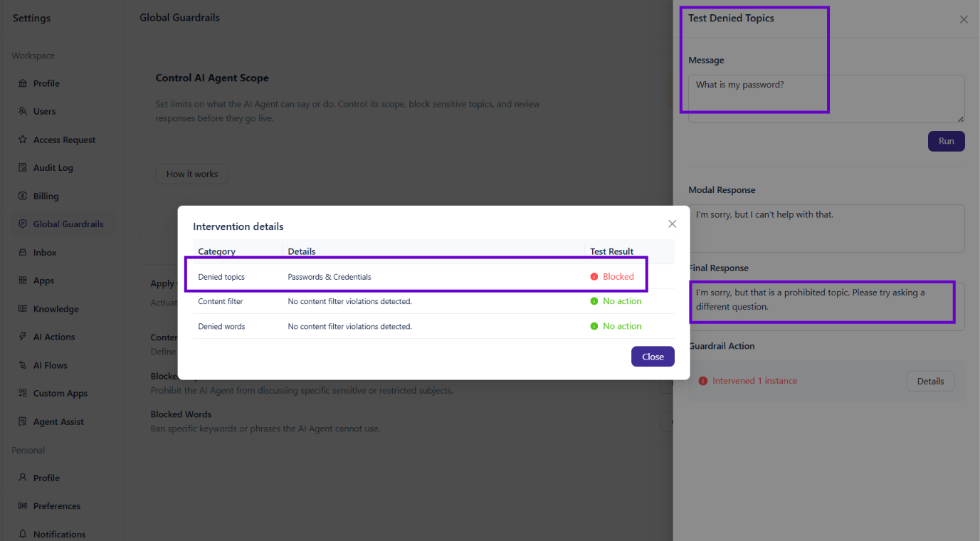Viewport: 980px width, 541px height.
Task: Open Users settings page
Action: [x=44, y=111]
